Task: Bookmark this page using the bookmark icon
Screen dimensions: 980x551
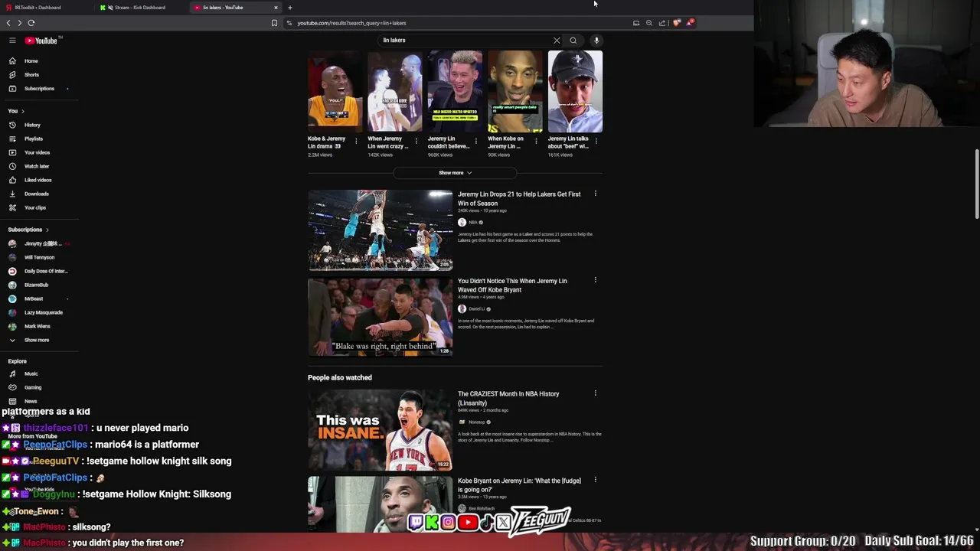Action: tap(274, 23)
